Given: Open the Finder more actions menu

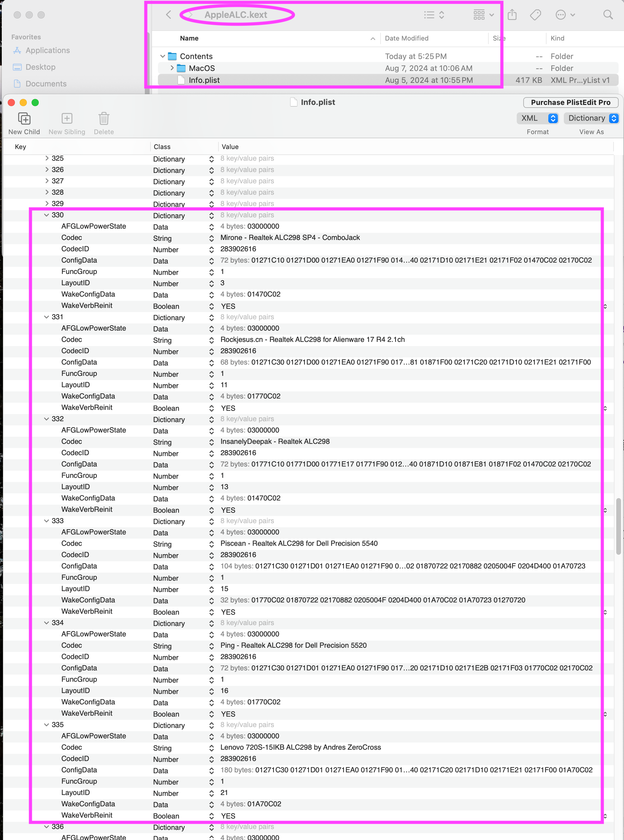Looking at the screenshot, I should tap(565, 15).
